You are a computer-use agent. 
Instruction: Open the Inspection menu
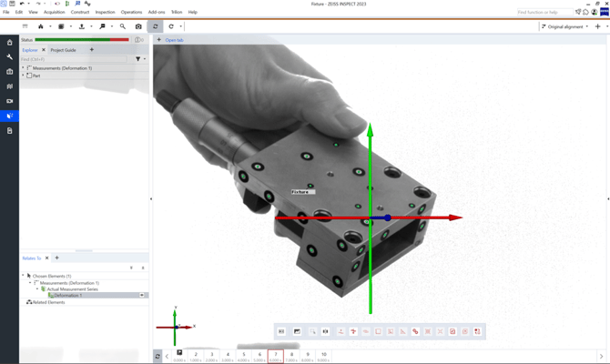coord(105,12)
